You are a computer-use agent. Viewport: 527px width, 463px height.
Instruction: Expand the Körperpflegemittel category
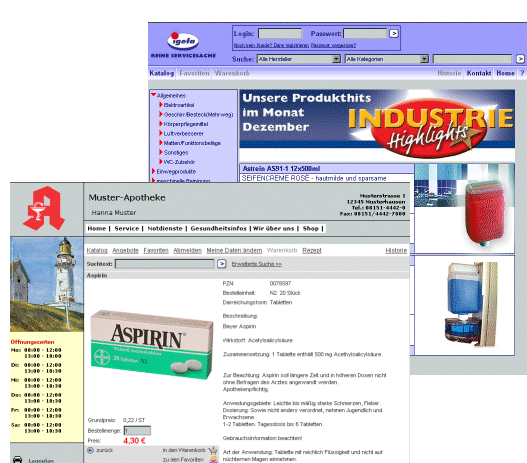click(x=161, y=124)
